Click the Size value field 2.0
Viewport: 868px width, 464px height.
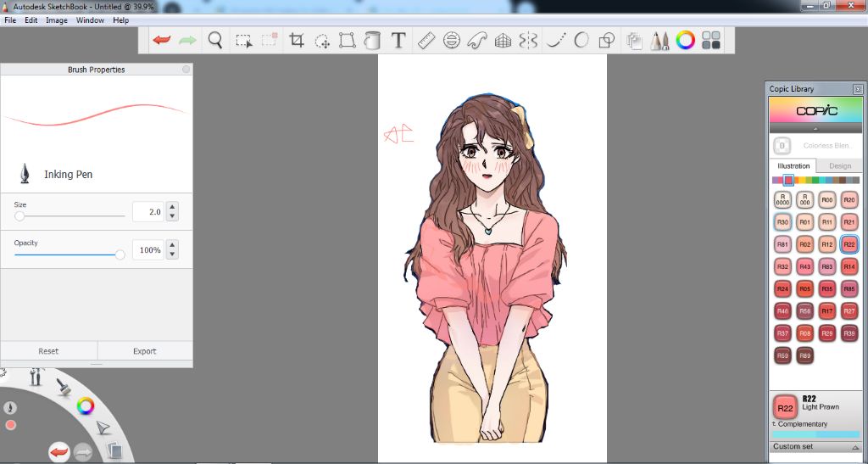148,211
